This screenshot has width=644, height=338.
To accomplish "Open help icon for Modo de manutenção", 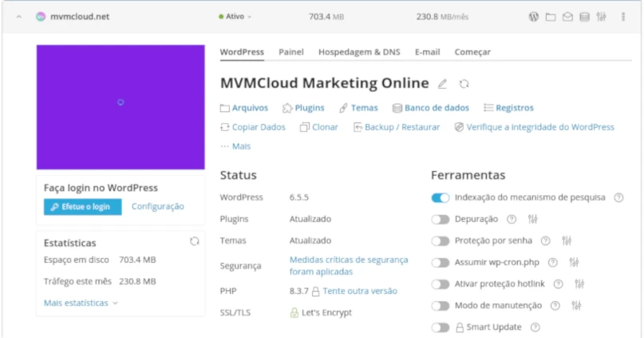I will tap(555, 306).
